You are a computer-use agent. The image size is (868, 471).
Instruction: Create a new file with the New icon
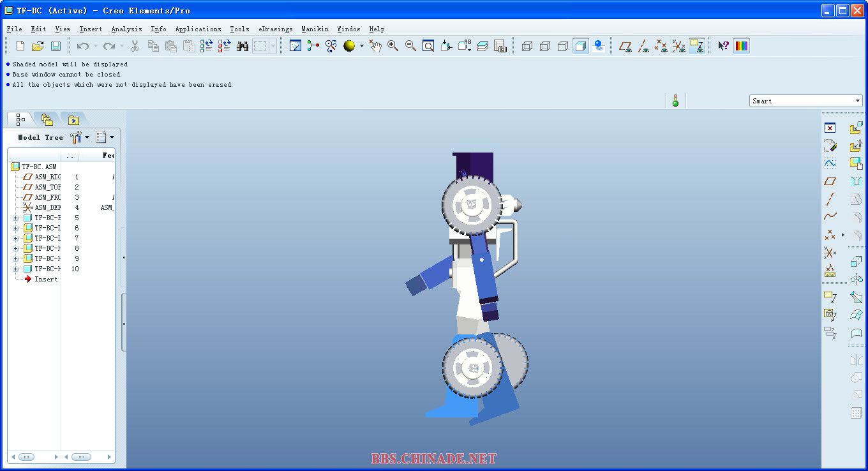click(20, 46)
